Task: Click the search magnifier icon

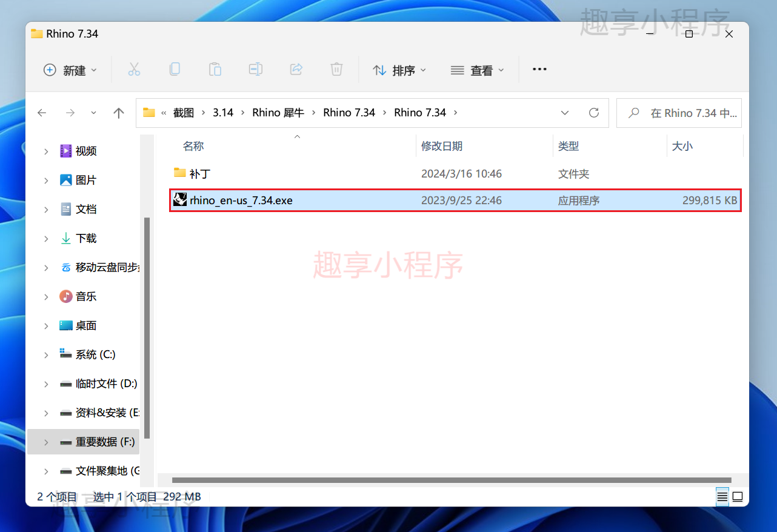Action: pyautogui.click(x=634, y=113)
